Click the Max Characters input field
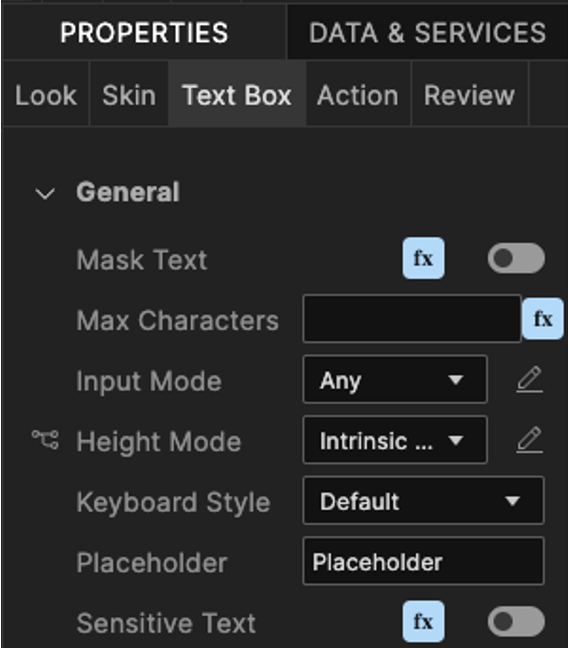 (412, 319)
